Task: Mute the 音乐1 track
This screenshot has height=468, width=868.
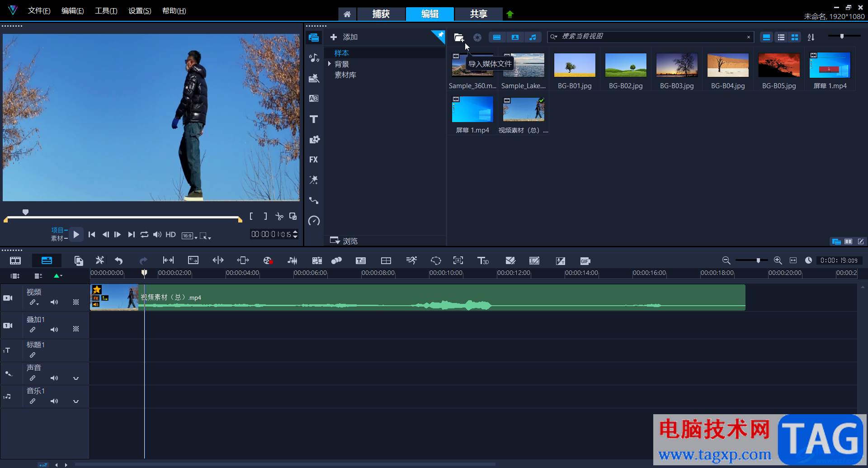Action: tap(54, 401)
